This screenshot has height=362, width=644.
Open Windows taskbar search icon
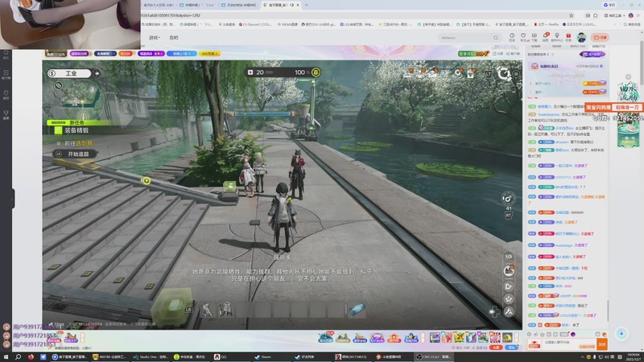pos(18,357)
